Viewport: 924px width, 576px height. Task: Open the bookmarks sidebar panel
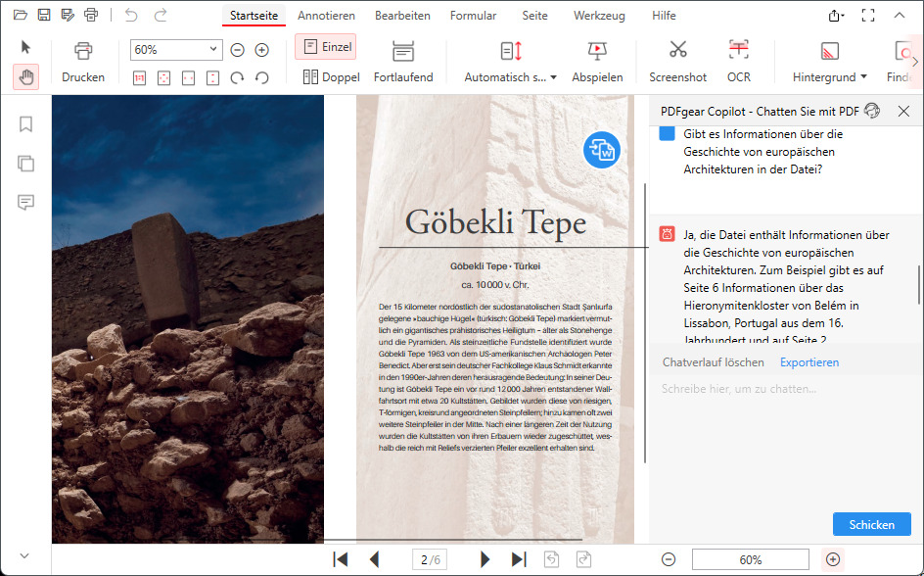25,124
